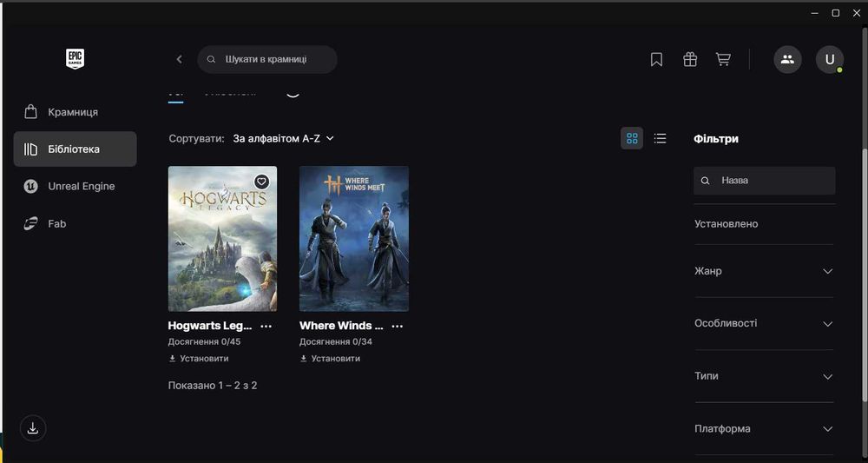This screenshot has width=868, height=463.
Task: Open Hogwarts Legacy cover thumbnail
Action: point(222,239)
